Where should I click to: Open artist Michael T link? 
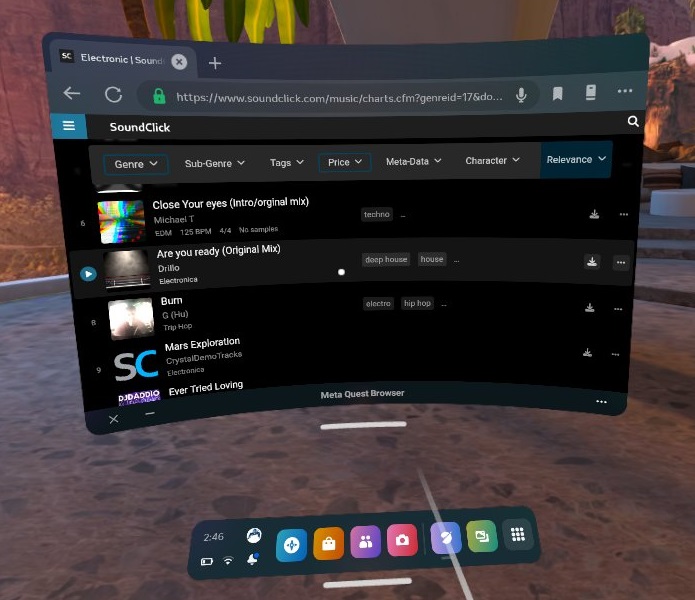click(174, 219)
